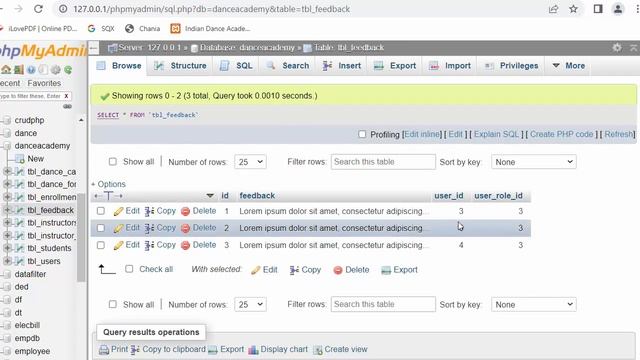The width and height of the screenshot is (640, 360).
Task: Switch to the SQL tab
Action: pyautogui.click(x=236, y=66)
